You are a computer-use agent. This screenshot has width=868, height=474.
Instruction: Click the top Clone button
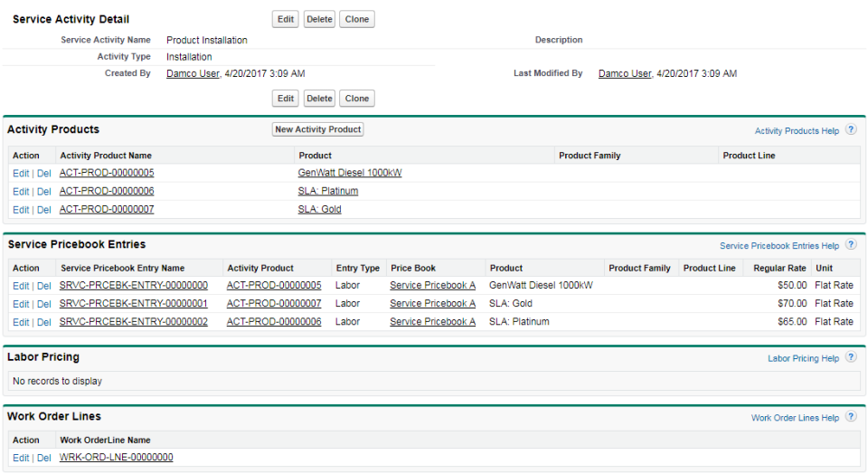click(x=357, y=19)
